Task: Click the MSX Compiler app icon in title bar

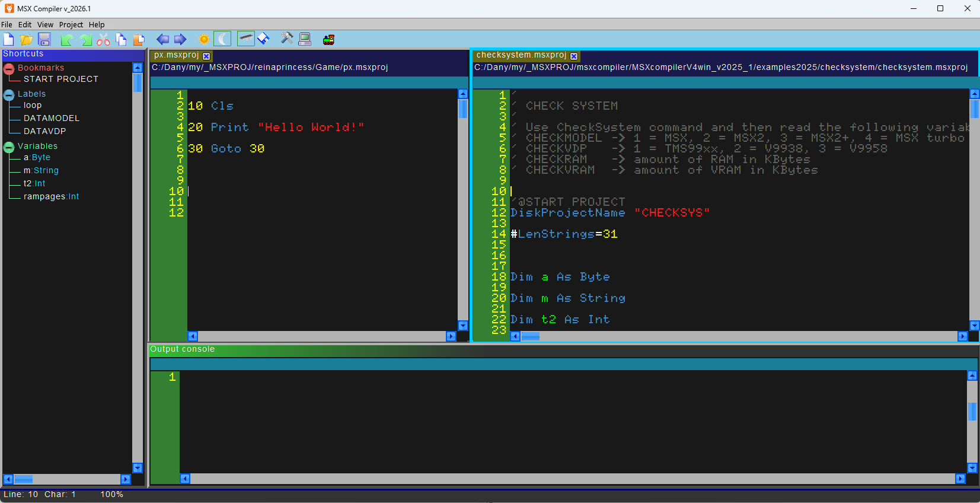Action: pyautogui.click(x=9, y=8)
